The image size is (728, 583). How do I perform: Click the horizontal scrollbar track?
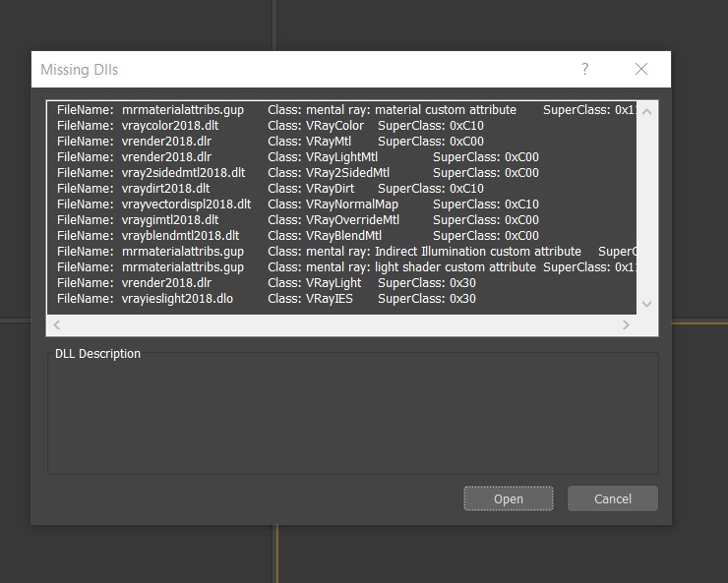(x=341, y=324)
